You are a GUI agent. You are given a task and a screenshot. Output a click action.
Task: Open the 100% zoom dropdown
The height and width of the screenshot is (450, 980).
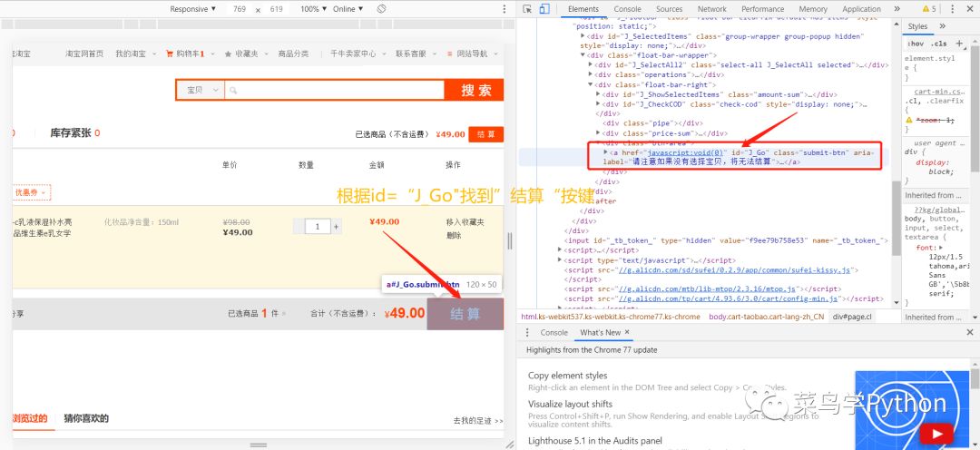click(313, 9)
